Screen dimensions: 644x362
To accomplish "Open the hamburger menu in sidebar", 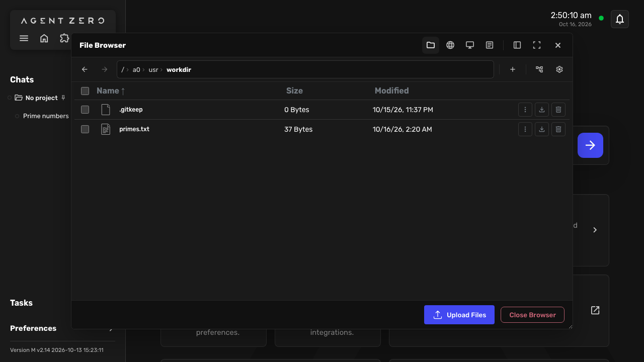I will (x=24, y=38).
